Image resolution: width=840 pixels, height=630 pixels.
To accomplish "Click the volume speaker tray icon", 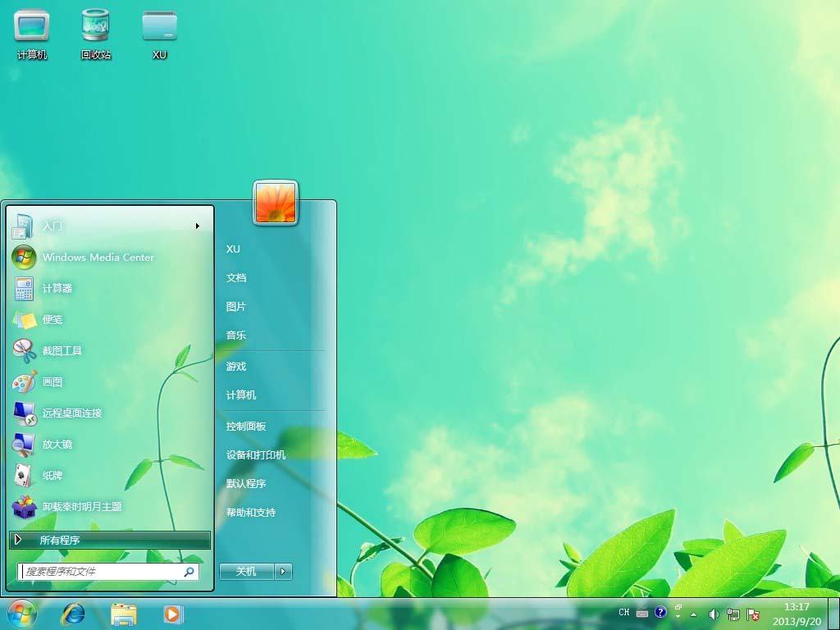I will coord(713,614).
